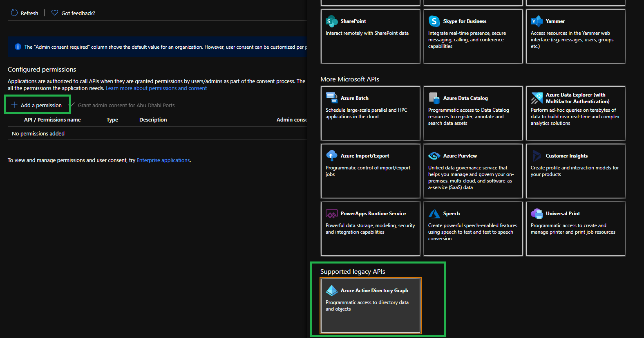Screen dimensions: 644x338
Task: Choose the Azure Data Explorer card description
Action: point(575,117)
